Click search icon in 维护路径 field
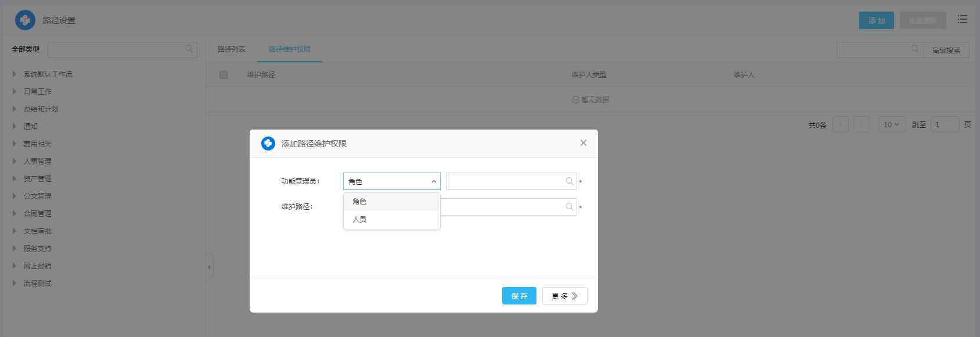The width and height of the screenshot is (980, 337). click(x=569, y=207)
